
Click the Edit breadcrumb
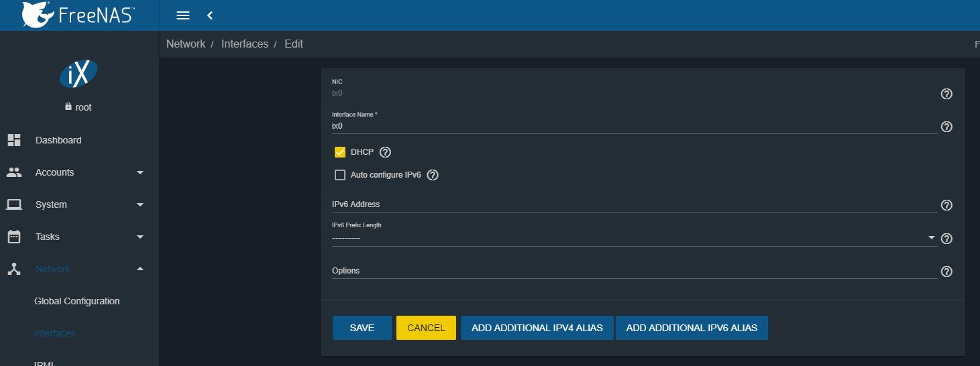(x=294, y=44)
